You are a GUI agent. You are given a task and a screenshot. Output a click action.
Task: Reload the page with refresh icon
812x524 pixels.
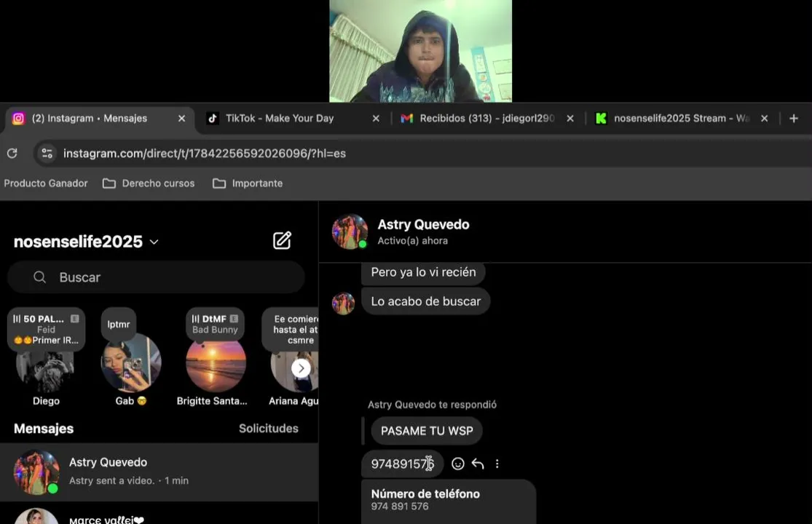[x=12, y=153]
